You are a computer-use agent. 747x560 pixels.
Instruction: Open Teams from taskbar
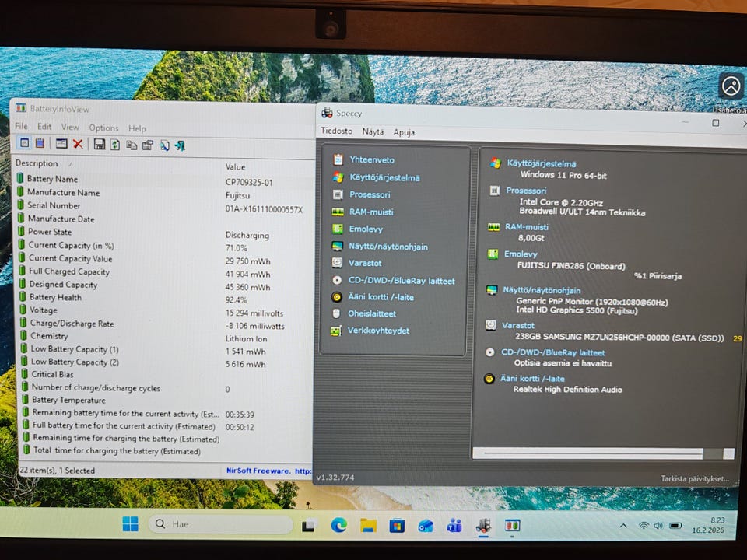pyautogui.click(x=454, y=526)
